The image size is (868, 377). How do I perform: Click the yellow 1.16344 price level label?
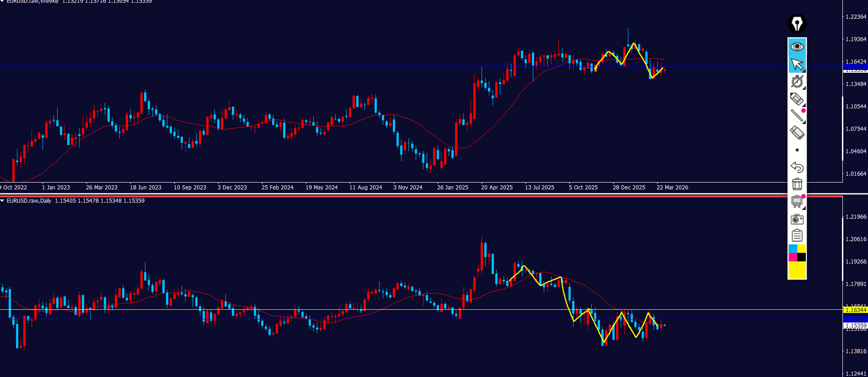click(855, 310)
